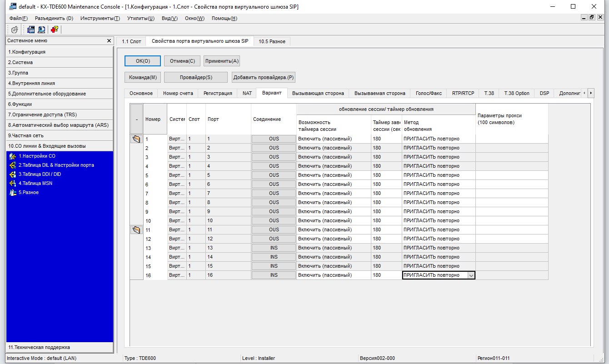Select the RTP/RTCP tab
Screen dimensions: 609x364
point(463,93)
